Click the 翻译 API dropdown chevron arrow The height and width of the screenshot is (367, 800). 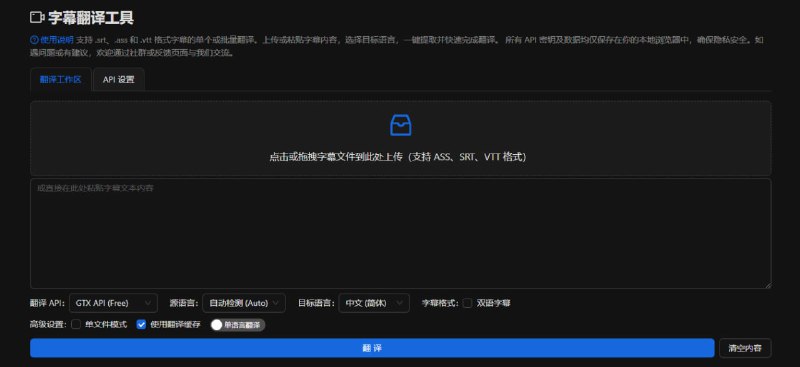pyautogui.click(x=148, y=303)
